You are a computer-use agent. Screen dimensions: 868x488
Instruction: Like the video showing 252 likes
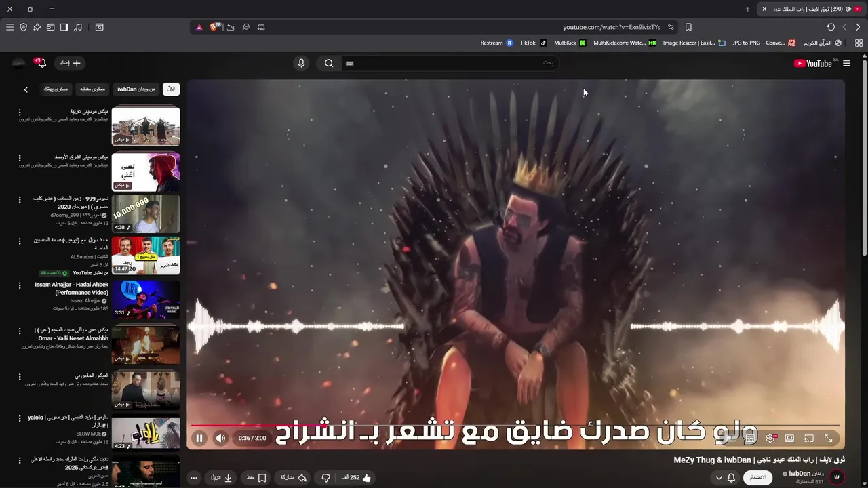(357, 478)
